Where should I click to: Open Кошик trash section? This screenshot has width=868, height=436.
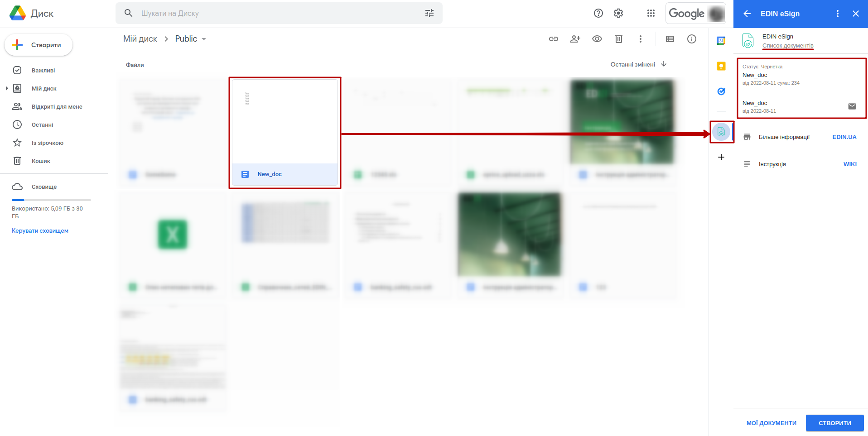pyautogui.click(x=41, y=161)
